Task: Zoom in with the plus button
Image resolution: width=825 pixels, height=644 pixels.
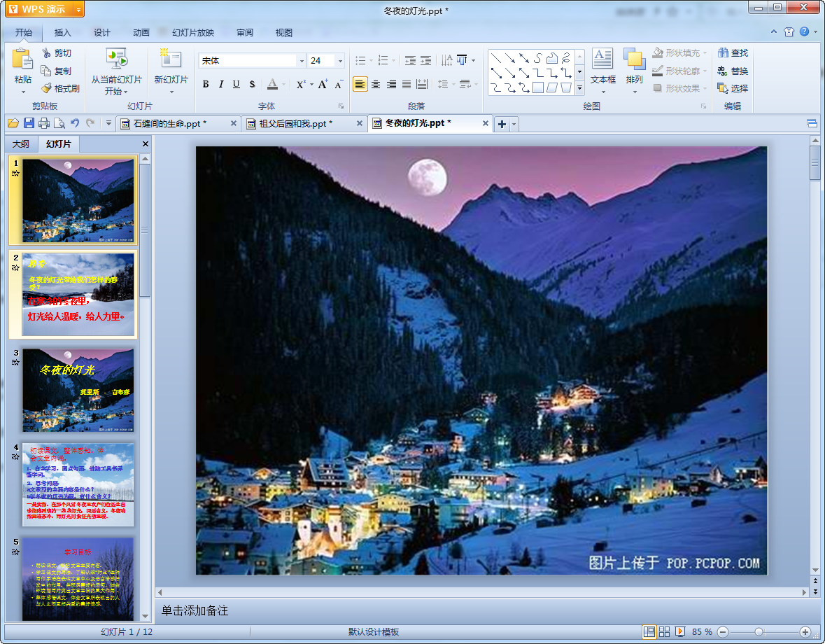Action: click(x=805, y=632)
